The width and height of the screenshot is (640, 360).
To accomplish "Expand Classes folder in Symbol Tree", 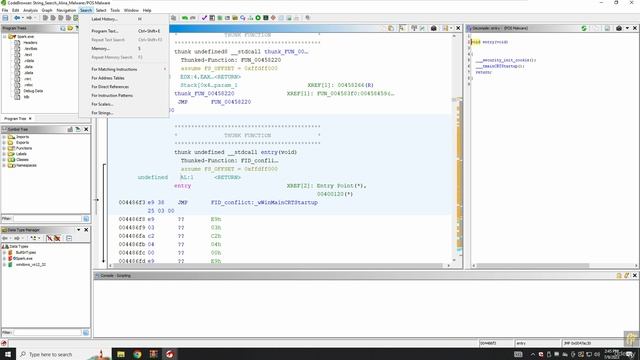I will tap(4, 160).
